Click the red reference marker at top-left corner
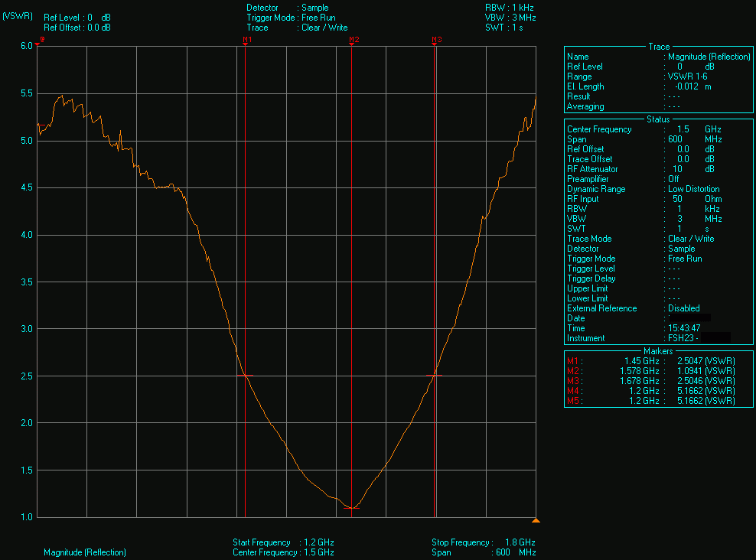The image size is (756, 560). pyautogui.click(x=37, y=44)
